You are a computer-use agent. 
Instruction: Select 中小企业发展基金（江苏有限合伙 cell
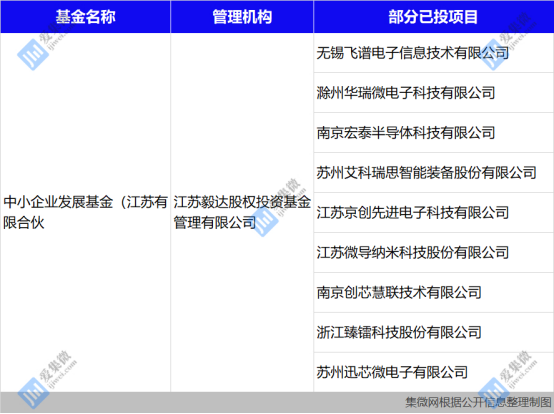[x=85, y=212]
